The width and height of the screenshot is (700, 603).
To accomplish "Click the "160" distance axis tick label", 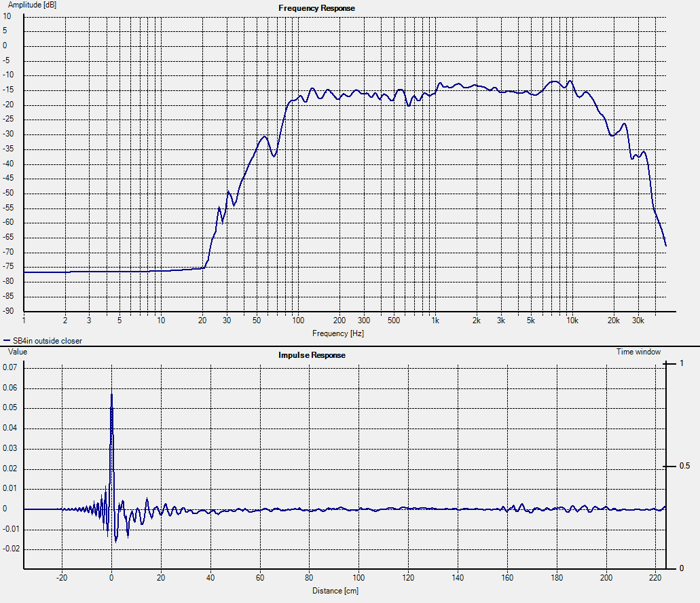I will pos(507,578).
